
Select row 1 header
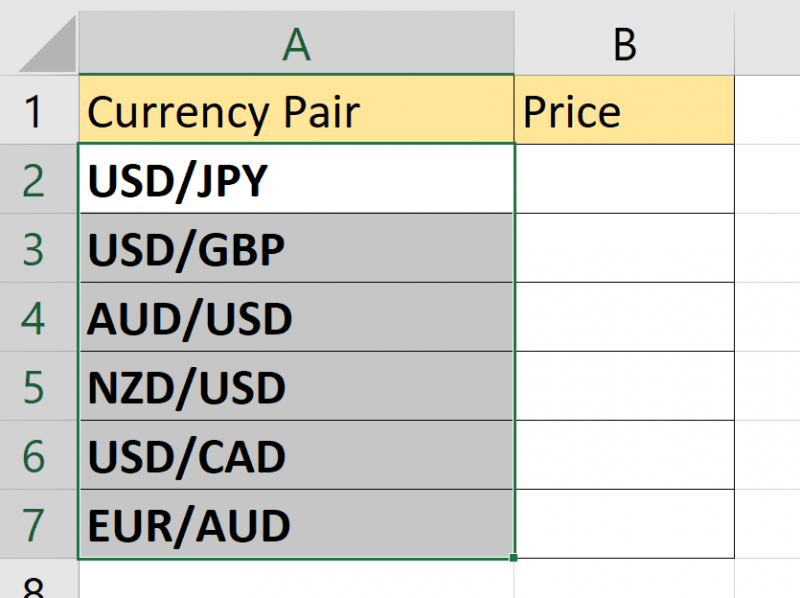point(38,111)
